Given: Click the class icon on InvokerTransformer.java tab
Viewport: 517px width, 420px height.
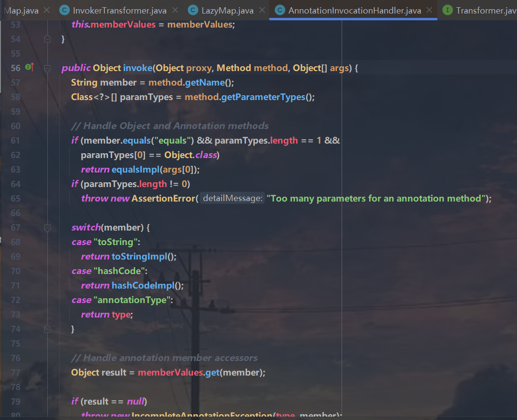Looking at the screenshot, I should pyautogui.click(x=64, y=10).
